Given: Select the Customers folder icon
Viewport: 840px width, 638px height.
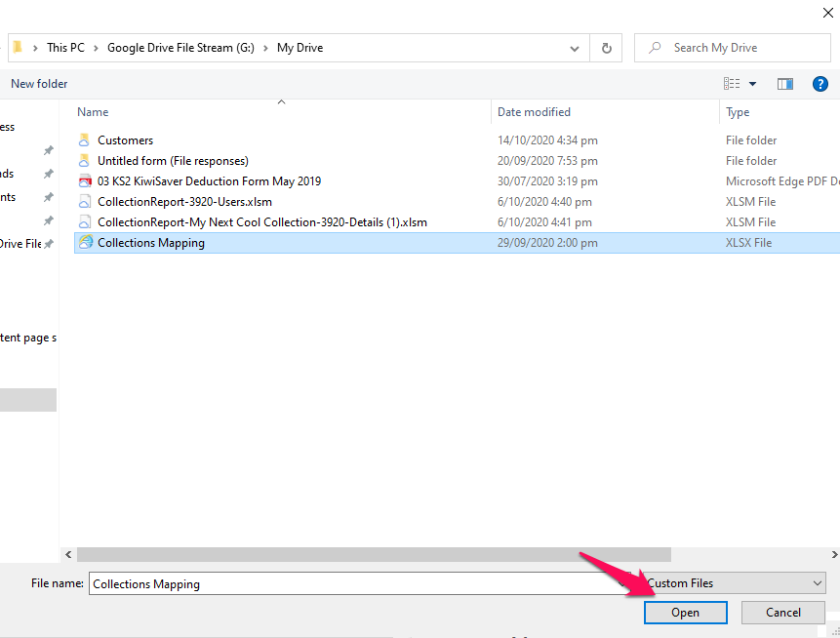Looking at the screenshot, I should tap(85, 140).
